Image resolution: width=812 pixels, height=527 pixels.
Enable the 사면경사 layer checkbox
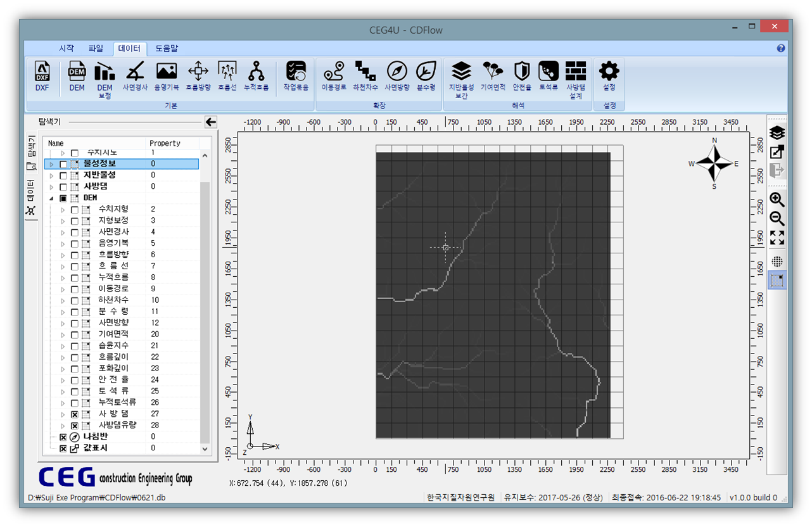pos(75,232)
